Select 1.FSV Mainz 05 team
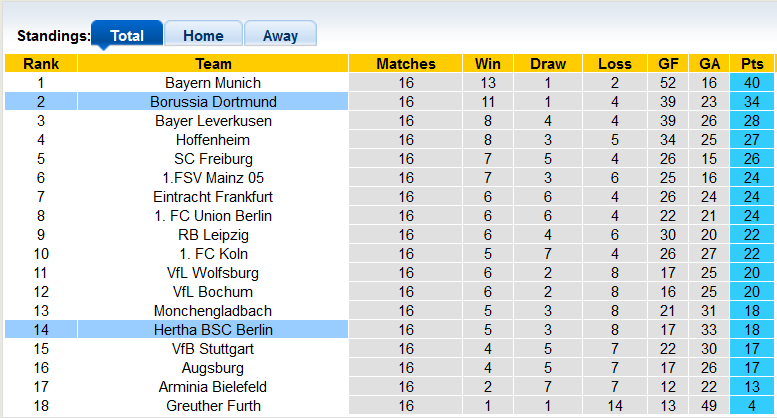Viewport: 777px width, 418px height. [x=213, y=178]
